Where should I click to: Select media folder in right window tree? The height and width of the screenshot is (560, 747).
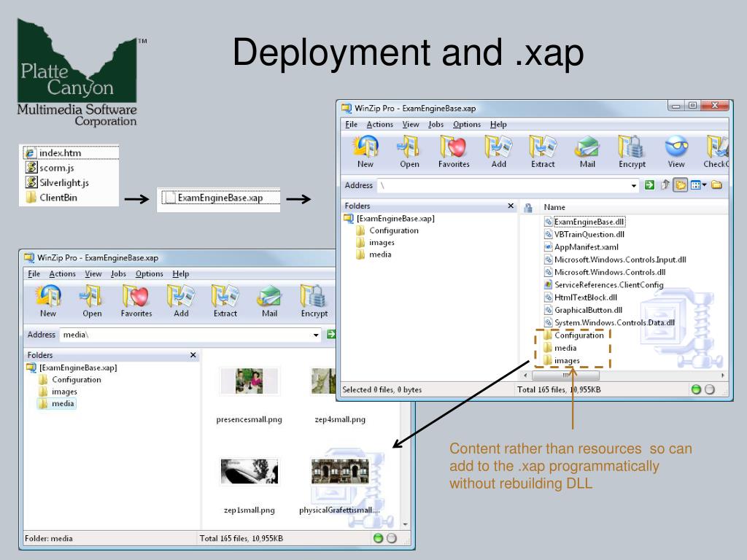coord(374,254)
